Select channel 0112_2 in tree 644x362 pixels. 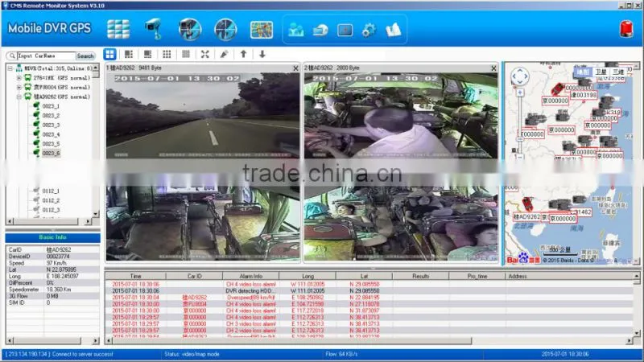[51, 200]
